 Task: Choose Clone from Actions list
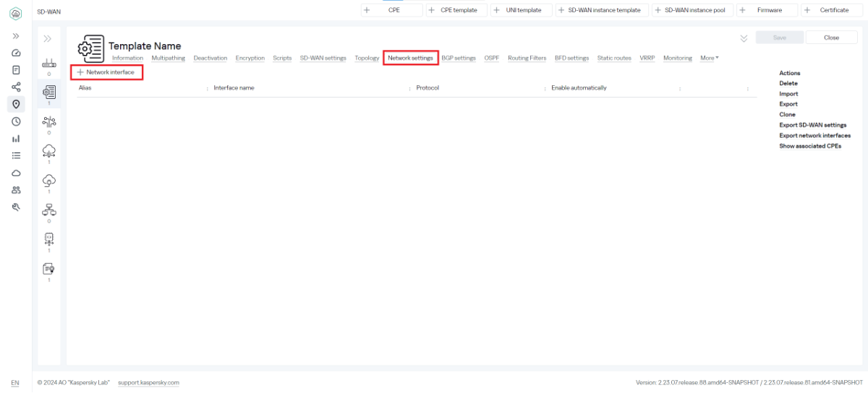787,115
